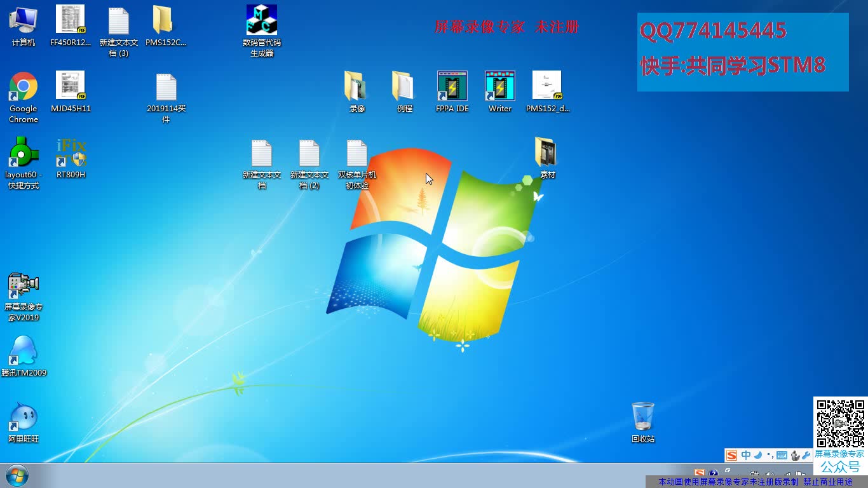The height and width of the screenshot is (488, 868).
Task: Select the Writer shortcut icon
Action: (x=500, y=92)
